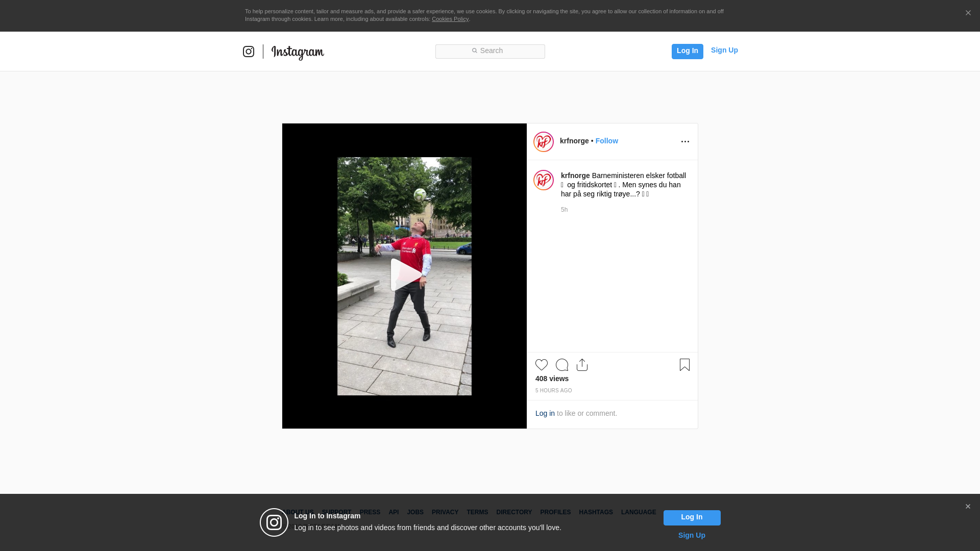Like the post with heart icon
The image size is (980, 551).
click(542, 365)
